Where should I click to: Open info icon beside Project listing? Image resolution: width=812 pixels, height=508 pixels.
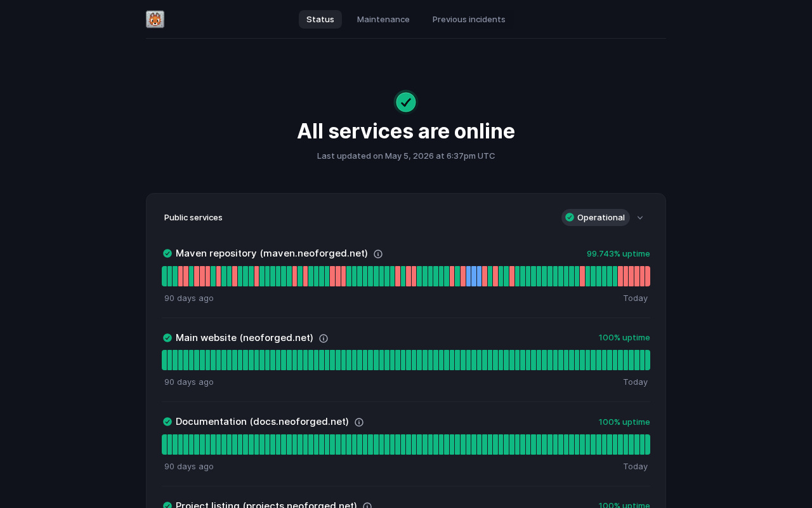coord(367,506)
